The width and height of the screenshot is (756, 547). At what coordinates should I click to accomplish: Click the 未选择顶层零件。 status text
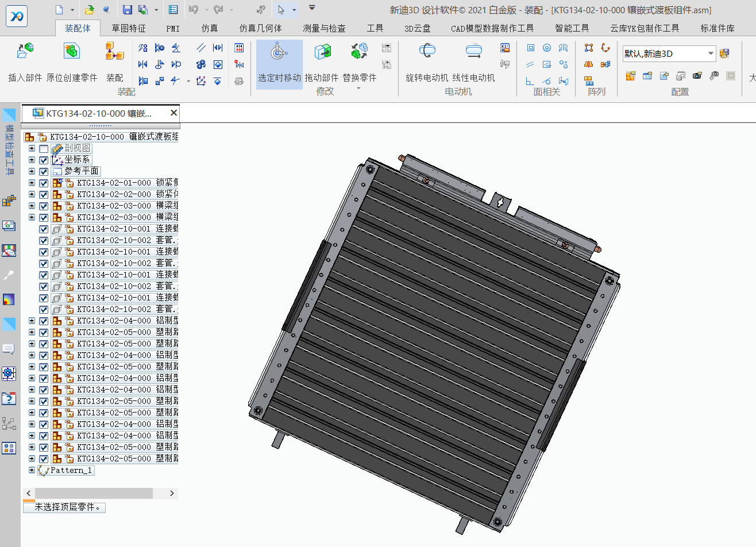point(68,507)
